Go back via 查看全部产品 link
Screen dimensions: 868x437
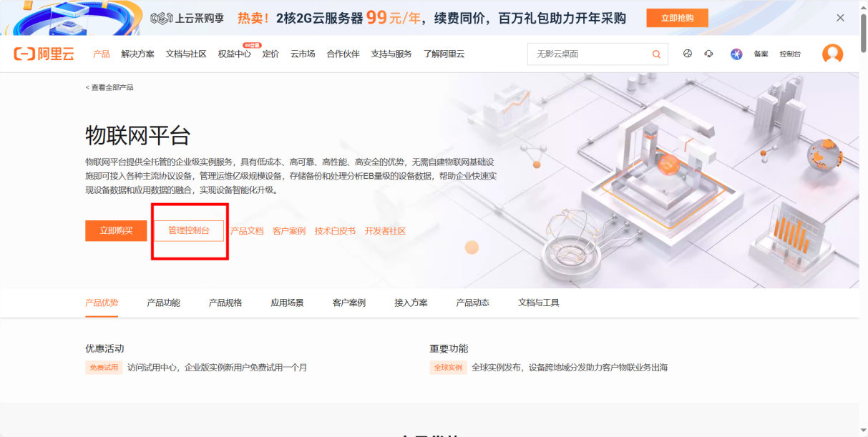109,87
